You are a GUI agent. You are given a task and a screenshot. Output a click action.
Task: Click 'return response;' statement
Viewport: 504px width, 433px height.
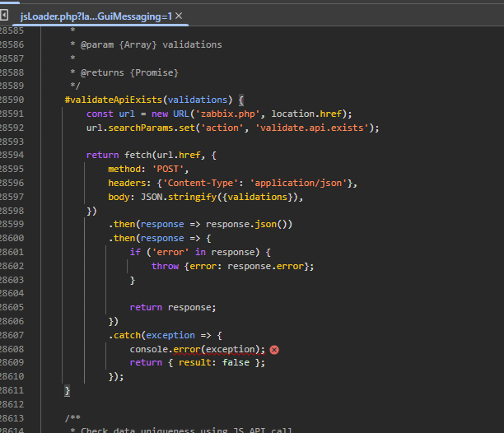coord(173,307)
